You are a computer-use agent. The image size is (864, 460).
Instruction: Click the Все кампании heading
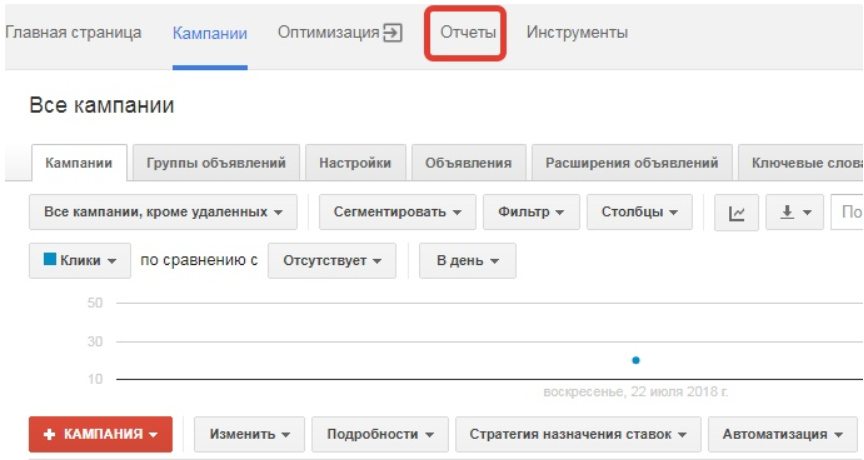point(102,105)
